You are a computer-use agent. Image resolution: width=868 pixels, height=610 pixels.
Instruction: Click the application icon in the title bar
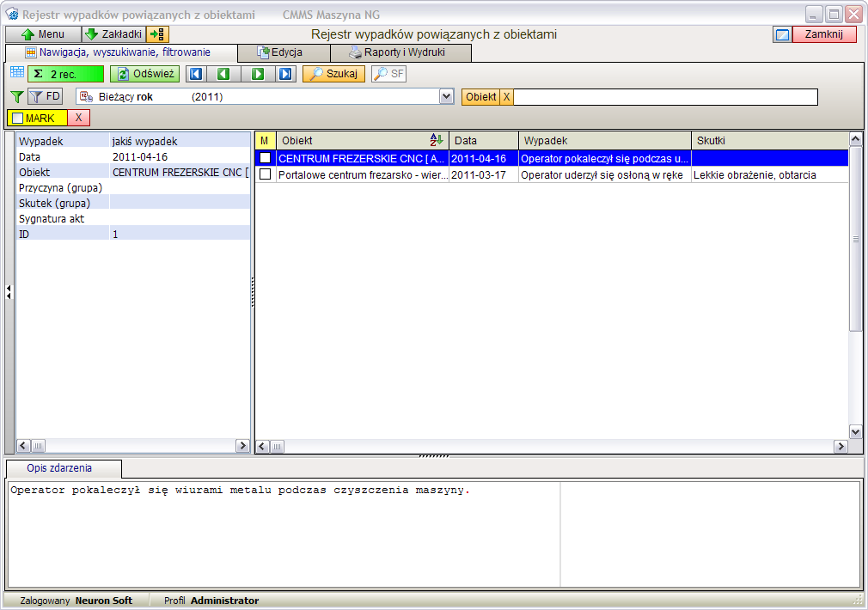[x=12, y=15]
